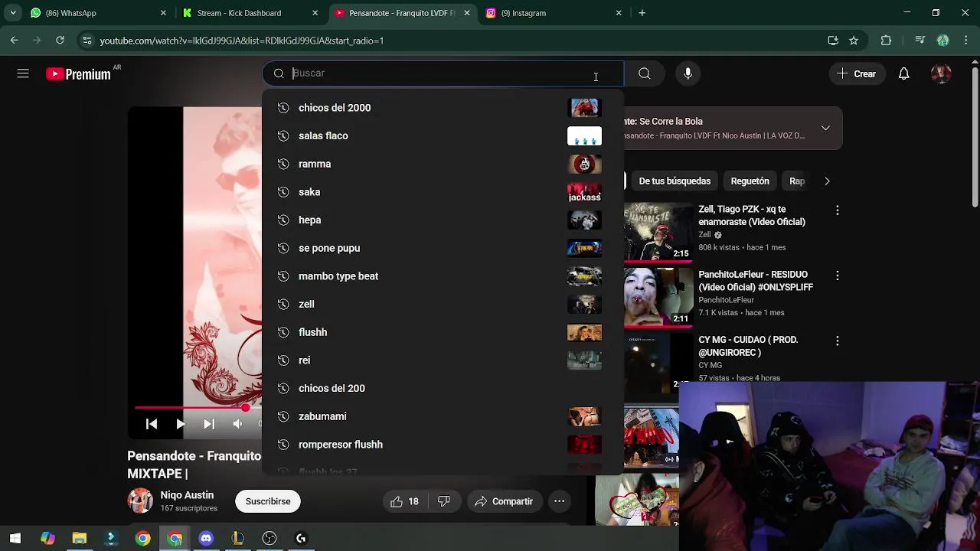Image resolution: width=980 pixels, height=551 pixels.
Task: Select suggestion 'se pone pupu'
Action: pos(443,248)
